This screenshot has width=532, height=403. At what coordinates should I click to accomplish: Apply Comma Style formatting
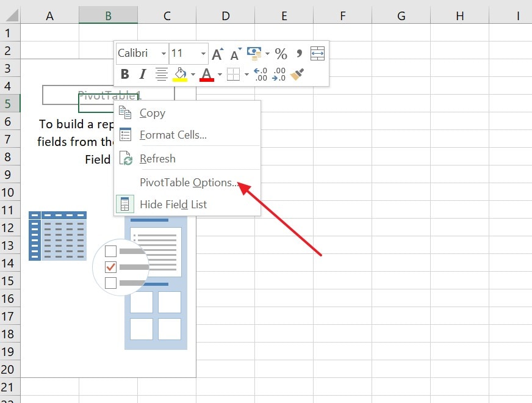300,54
